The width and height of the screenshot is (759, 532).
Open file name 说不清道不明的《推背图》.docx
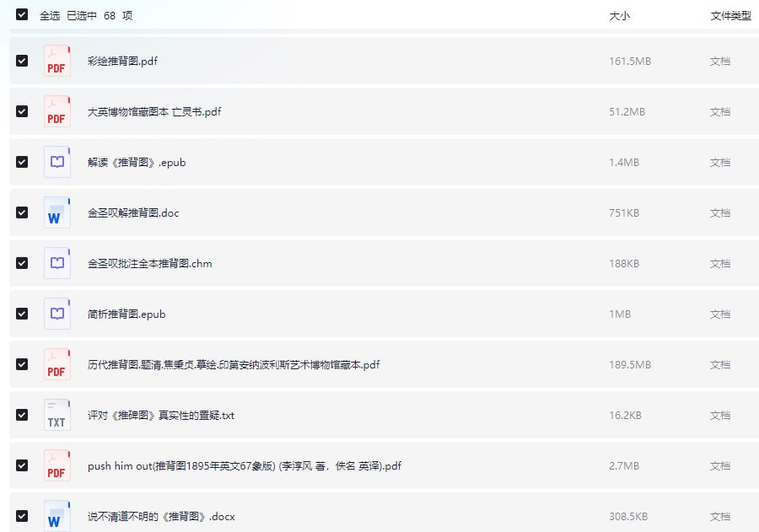[161, 517]
